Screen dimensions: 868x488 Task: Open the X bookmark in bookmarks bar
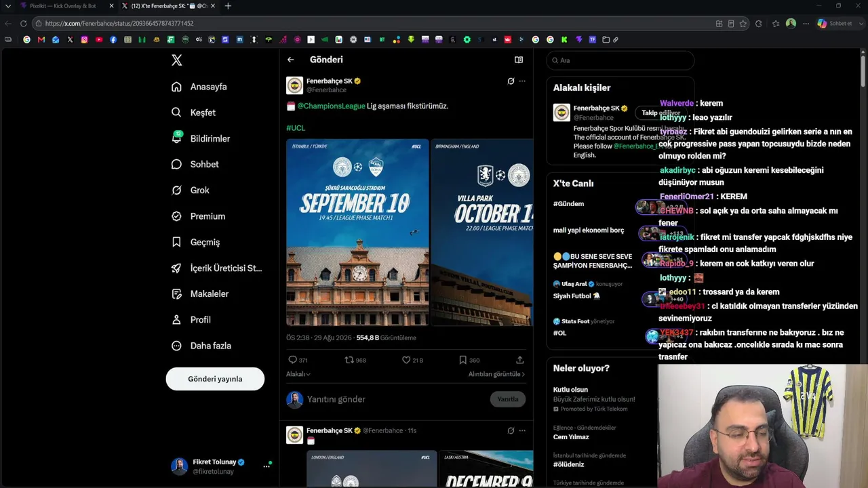[x=70, y=40]
